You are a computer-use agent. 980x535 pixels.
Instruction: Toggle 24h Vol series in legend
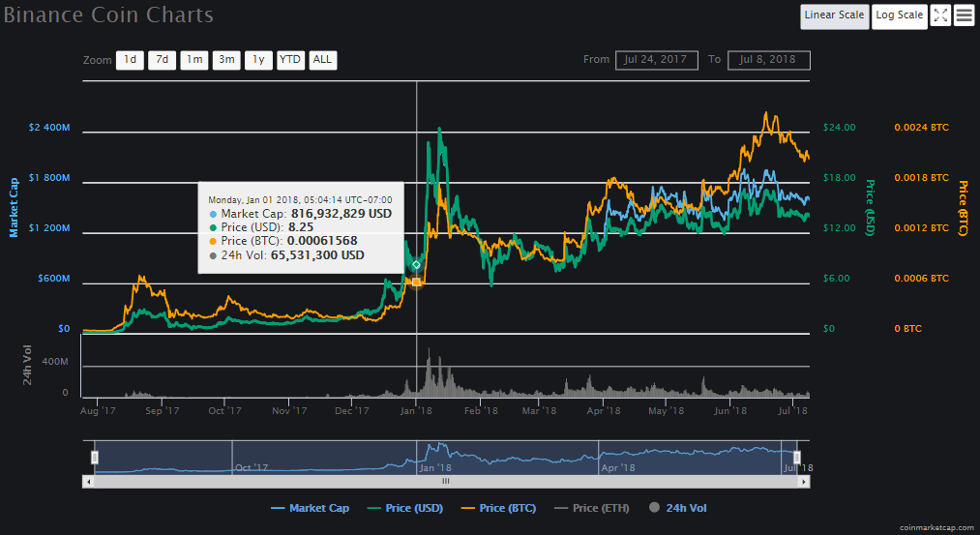click(x=678, y=508)
